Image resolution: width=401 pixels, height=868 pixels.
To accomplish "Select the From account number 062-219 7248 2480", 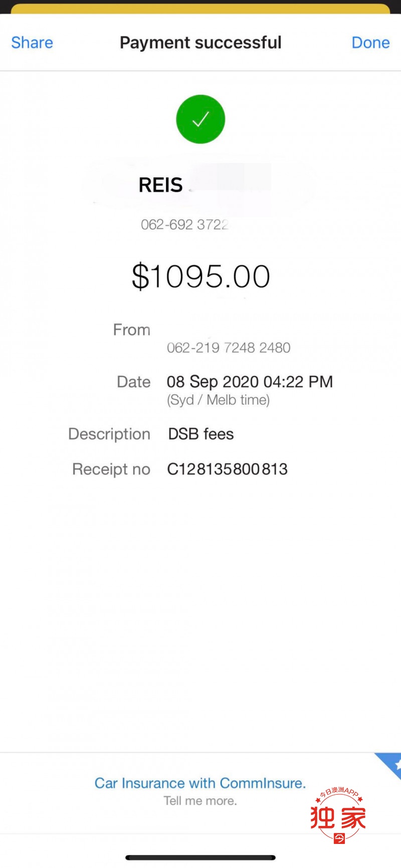I will [x=229, y=347].
